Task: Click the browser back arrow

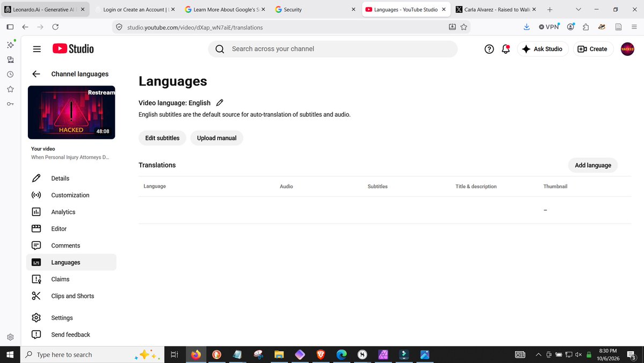Action: (25, 27)
